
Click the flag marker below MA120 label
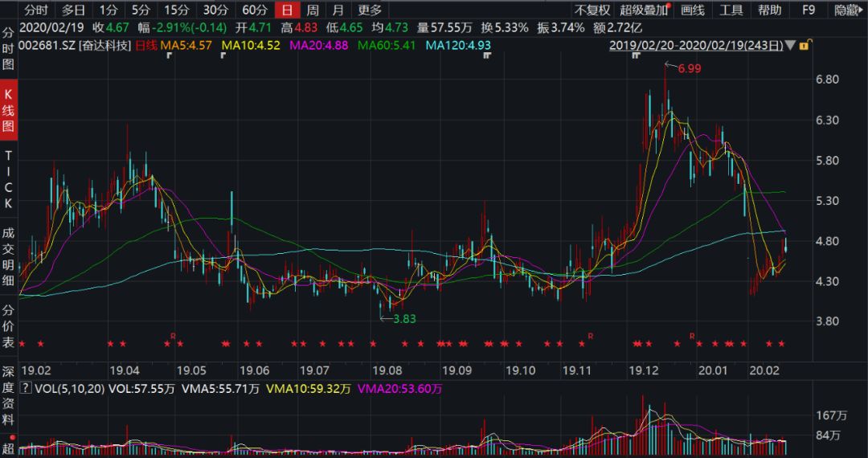click(486, 56)
